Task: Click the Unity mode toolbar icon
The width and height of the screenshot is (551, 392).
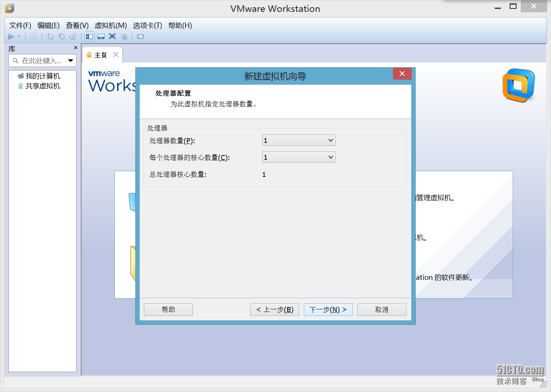Action: pyautogui.click(x=124, y=36)
